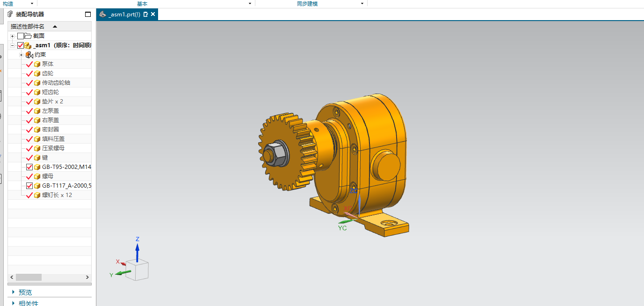Expand the 相关件 section
Image resolution: width=644 pixels, height=306 pixels.
14,303
